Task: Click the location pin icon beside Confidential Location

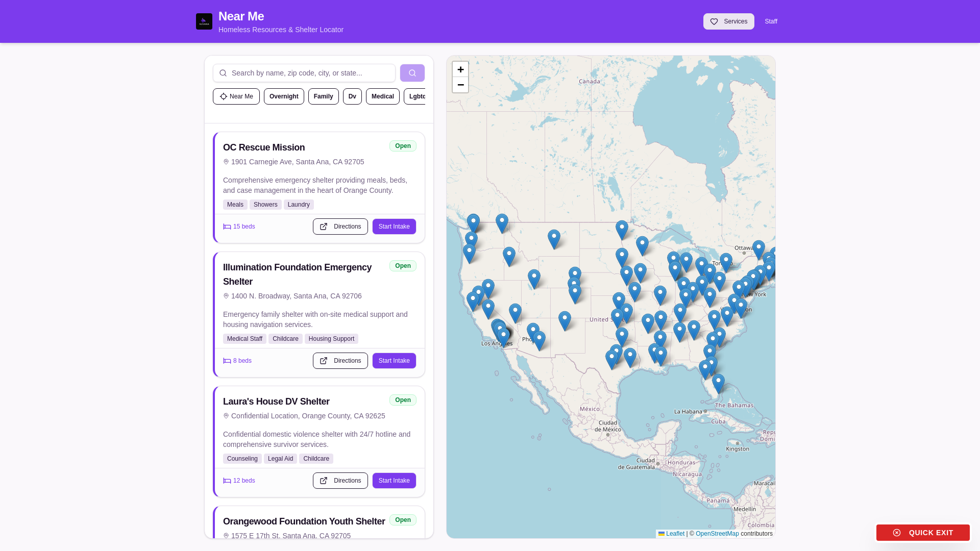Action: 226,416
